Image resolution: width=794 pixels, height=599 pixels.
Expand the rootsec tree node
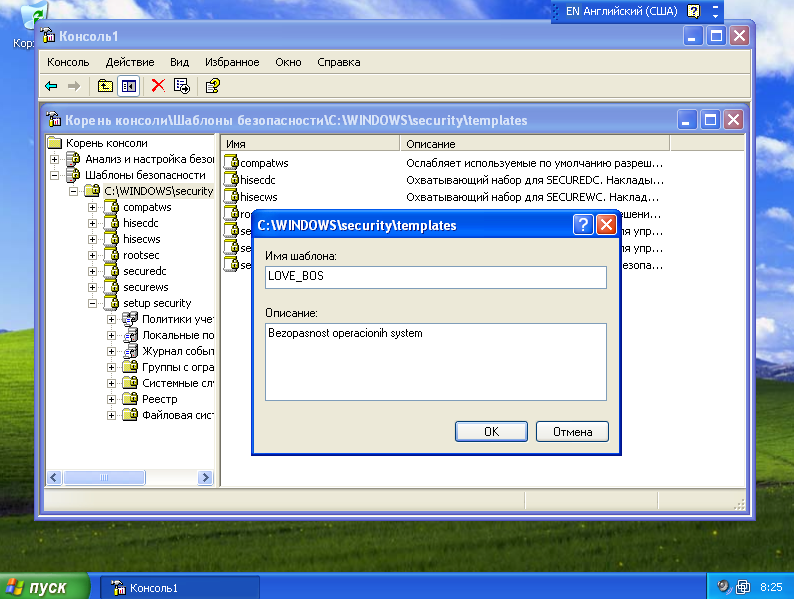(x=92, y=256)
